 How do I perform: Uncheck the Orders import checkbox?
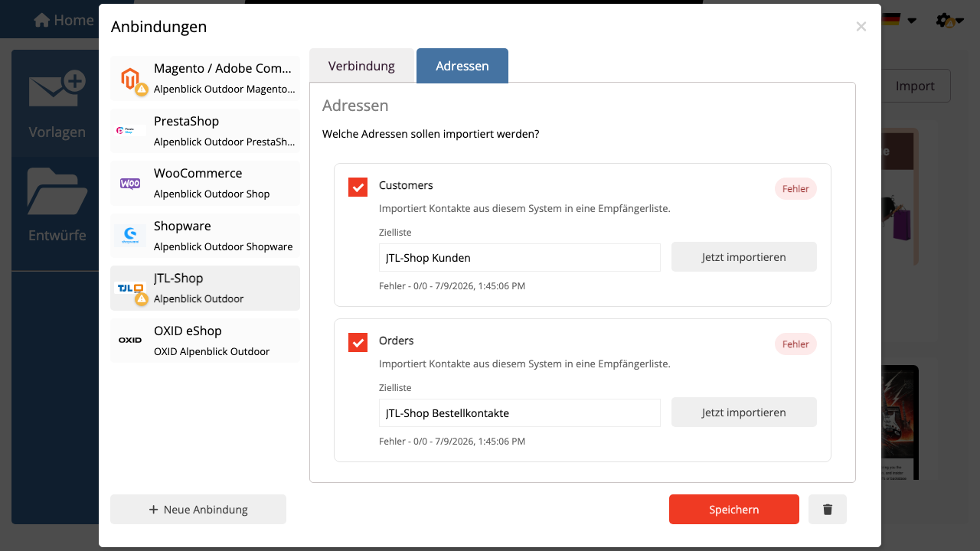click(x=358, y=342)
